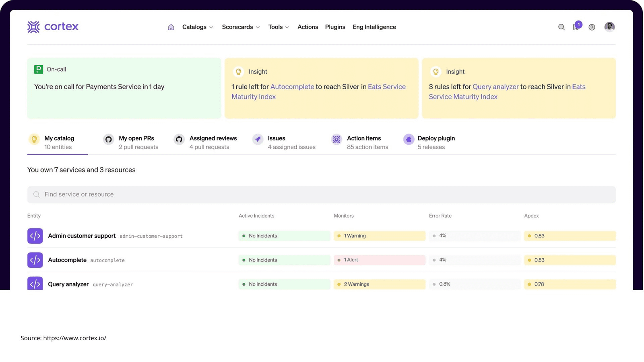The image size is (644, 362).
Task: Click the Cortex logo icon
Action: tap(34, 27)
